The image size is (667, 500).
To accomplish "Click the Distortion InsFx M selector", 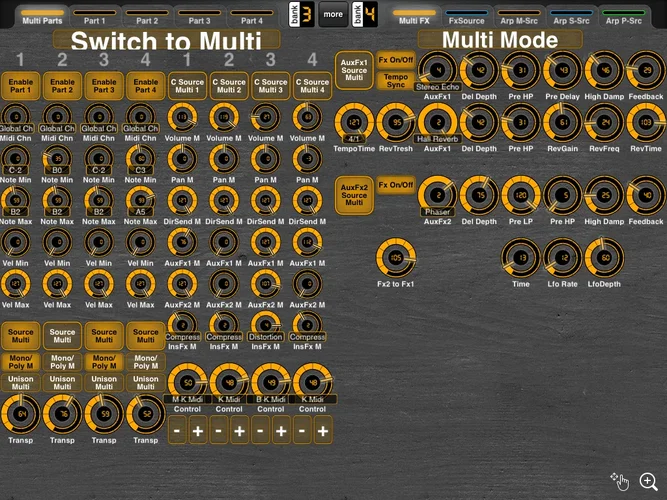I will point(265,326).
